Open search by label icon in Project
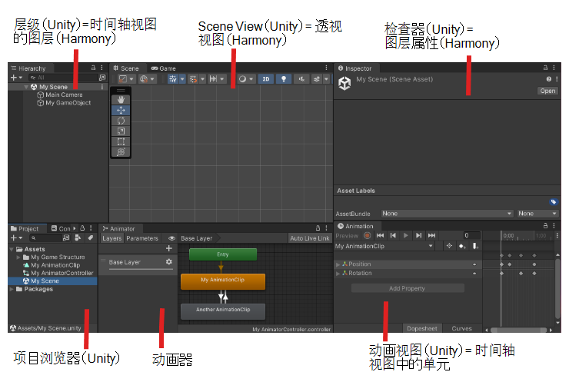Image resolution: width=569 pixels, height=392 pixels. tap(91, 238)
